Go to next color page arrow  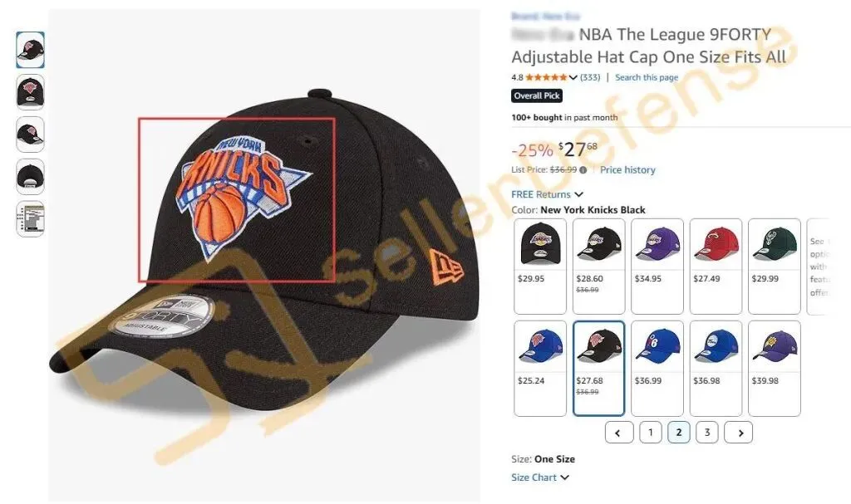click(x=739, y=433)
